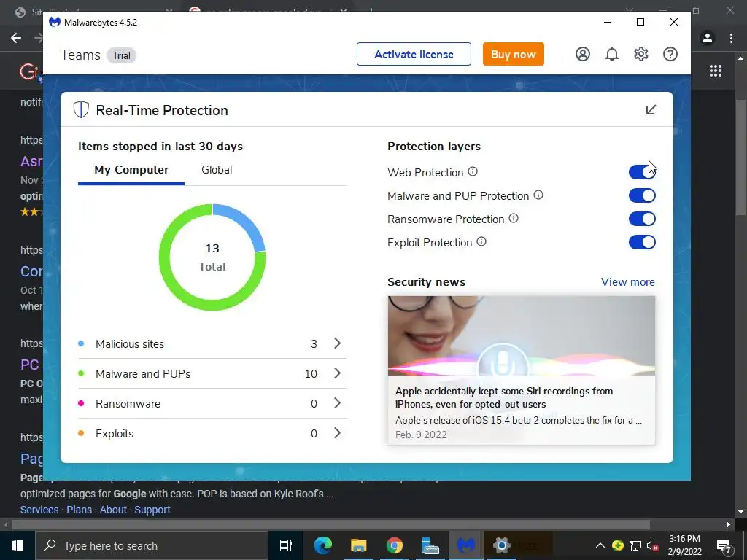Click the security news article thumbnail
This screenshot has height=560, width=747.
(x=521, y=335)
